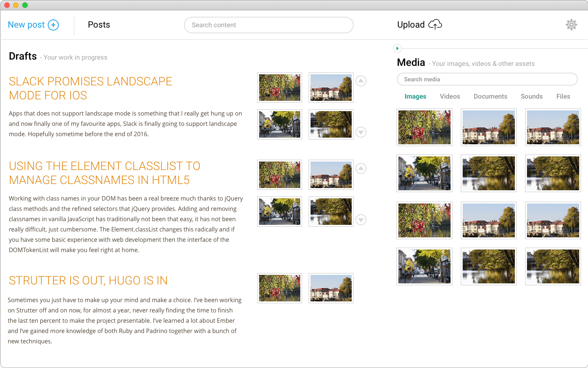This screenshot has width=588, height=368.
Task: Click up arrow beside Slack post thumbnails
Action: pos(361,81)
